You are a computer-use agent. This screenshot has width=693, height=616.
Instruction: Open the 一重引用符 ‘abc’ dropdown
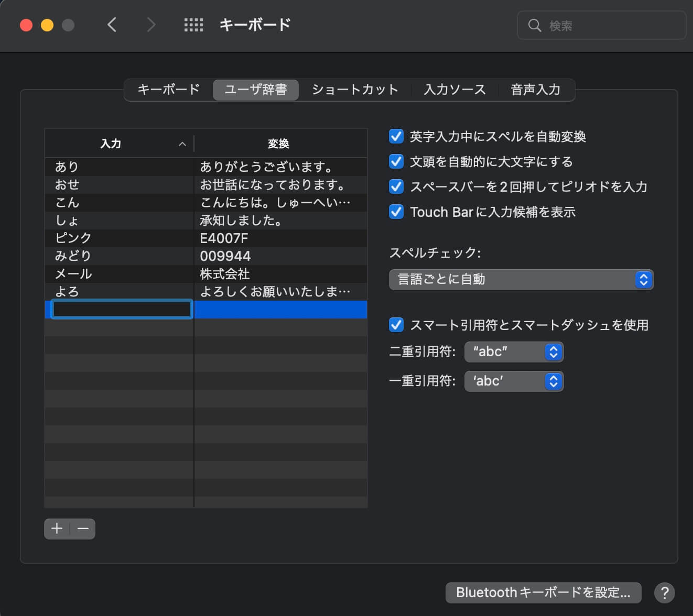(514, 381)
